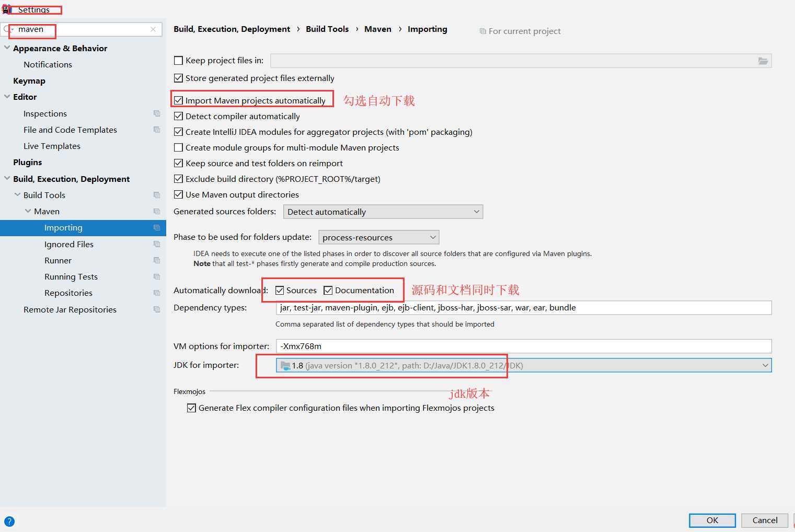Viewport: 795px width, 532px height.
Task: Open Plugins settings page
Action: (28, 163)
